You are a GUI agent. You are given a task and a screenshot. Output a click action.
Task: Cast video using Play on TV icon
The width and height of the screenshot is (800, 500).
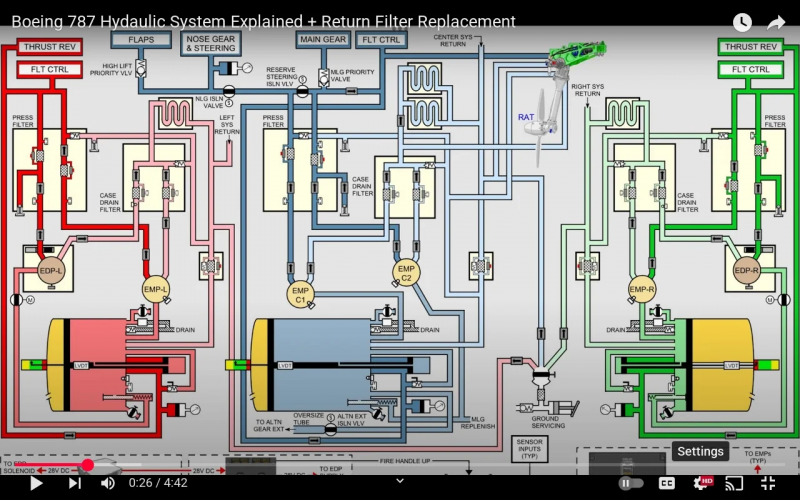coord(734,483)
